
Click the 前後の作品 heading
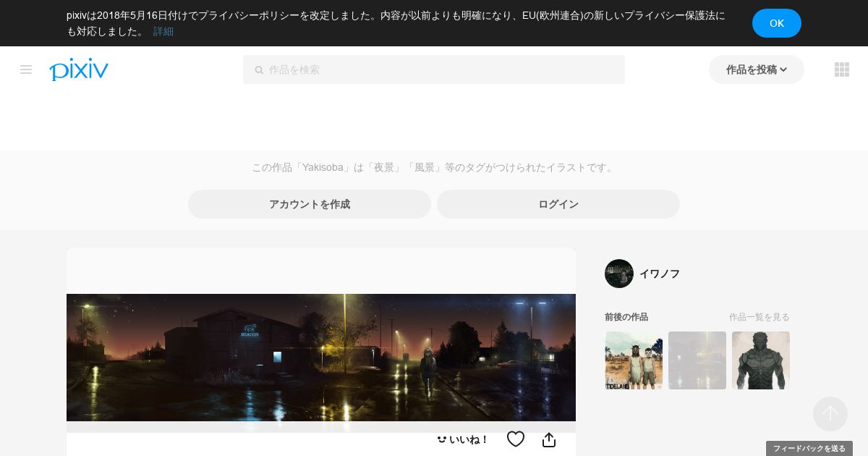[x=626, y=317]
